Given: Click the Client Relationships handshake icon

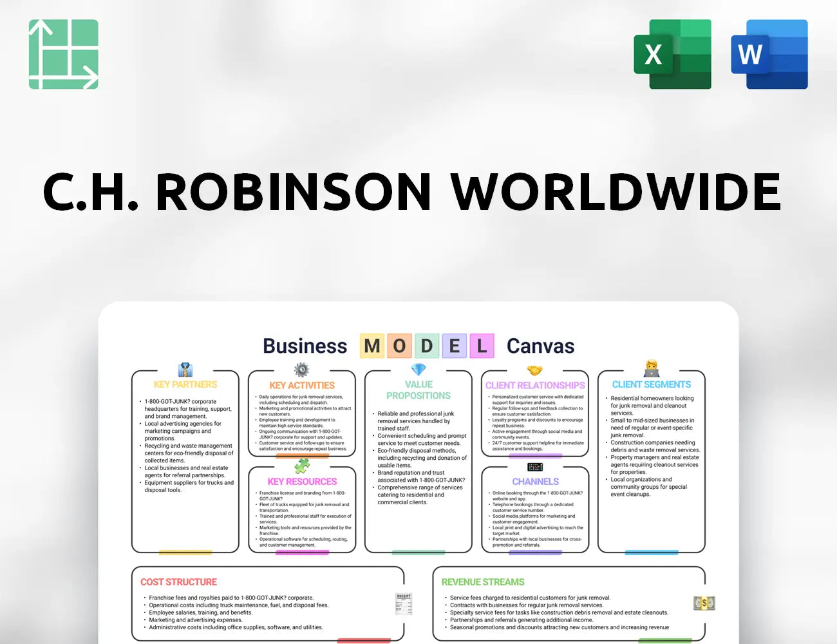Looking at the screenshot, I should [x=535, y=370].
